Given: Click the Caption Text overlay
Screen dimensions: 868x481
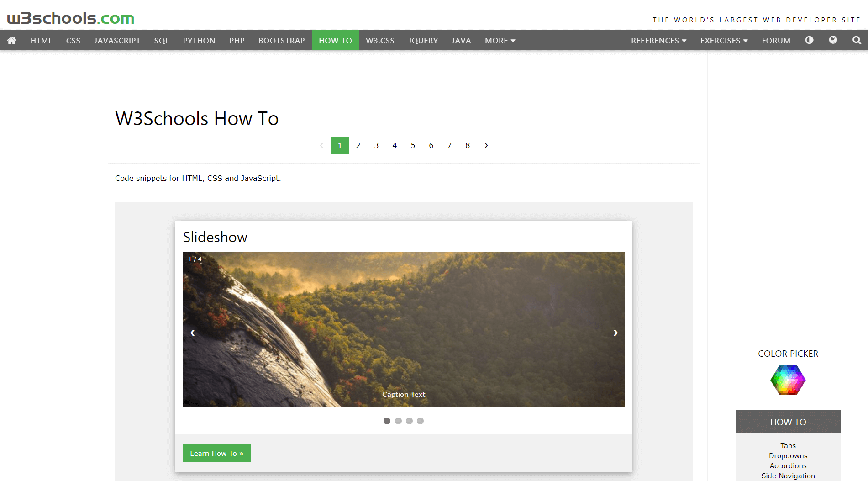Looking at the screenshot, I should pos(404,394).
